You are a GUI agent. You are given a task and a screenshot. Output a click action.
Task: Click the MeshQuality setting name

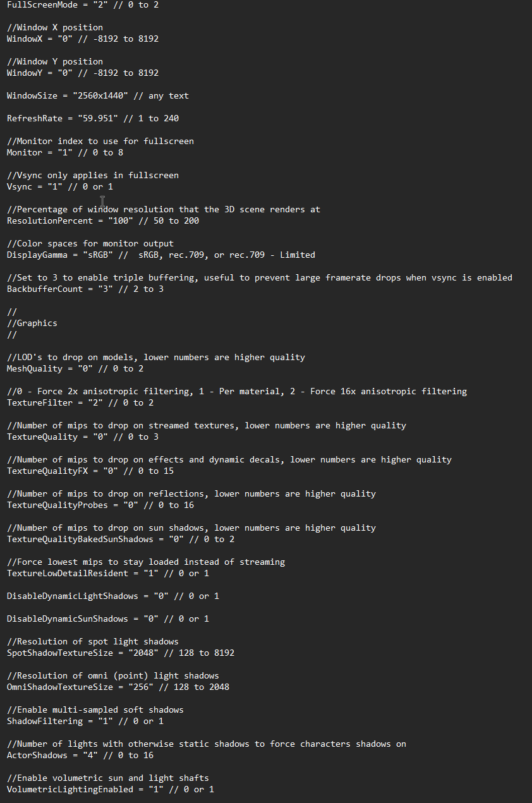coord(35,368)
